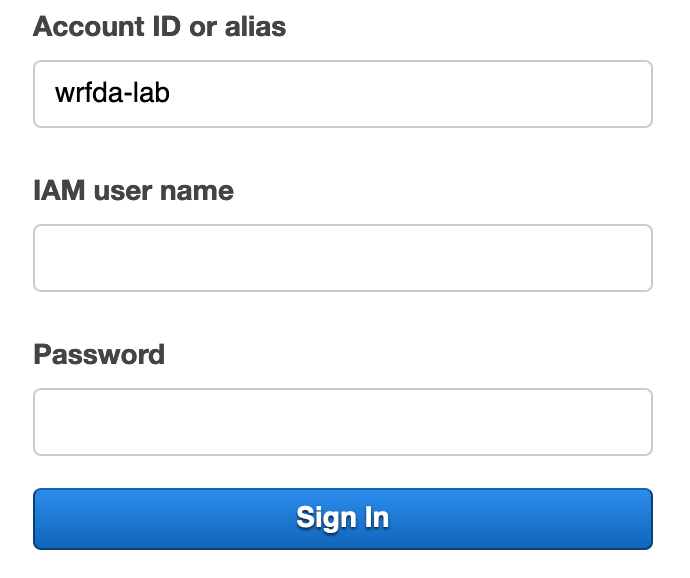The image size is (690, 578).
Task: Click the white "Sign In" text on the button
Action: pos(343,518)
